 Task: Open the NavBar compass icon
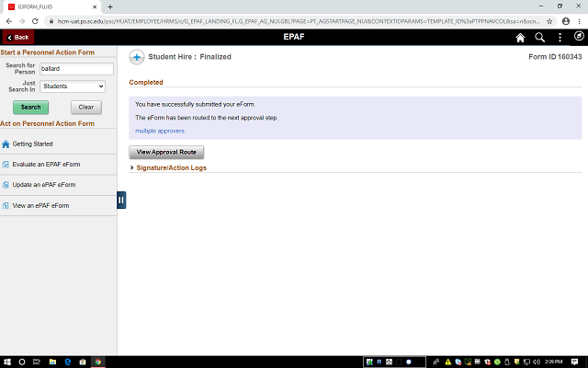point(579,36)
